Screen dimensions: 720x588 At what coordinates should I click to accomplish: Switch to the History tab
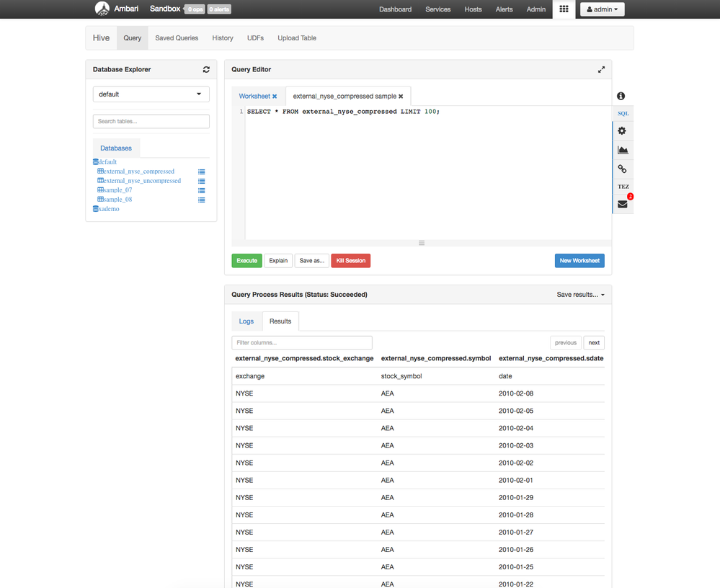pyautogui.click(x=222, y=37)
